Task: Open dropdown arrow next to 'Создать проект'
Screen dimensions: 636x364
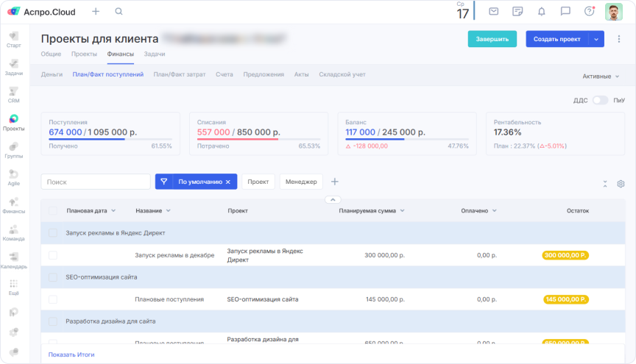Action: (x=596, y=39)
